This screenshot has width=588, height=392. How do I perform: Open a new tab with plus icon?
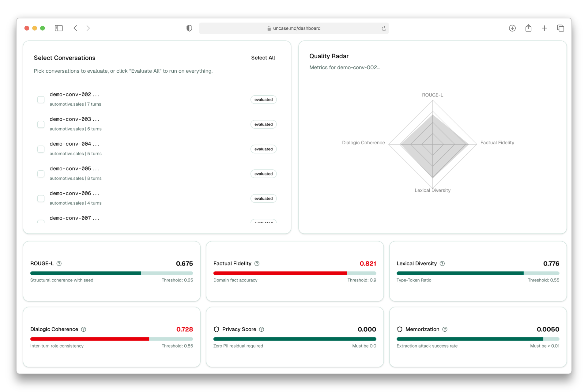pyautogui.click(x=544, y=28)
